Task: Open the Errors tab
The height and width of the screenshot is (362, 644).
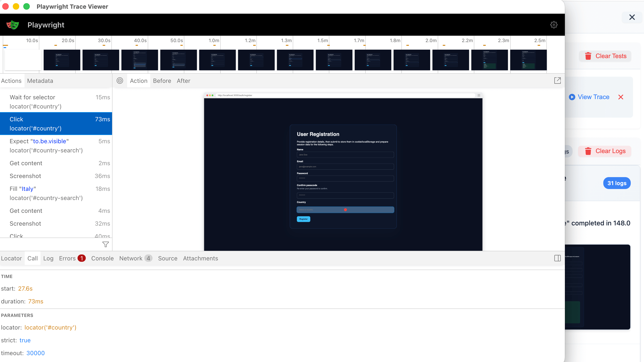Action: [67, 258]
